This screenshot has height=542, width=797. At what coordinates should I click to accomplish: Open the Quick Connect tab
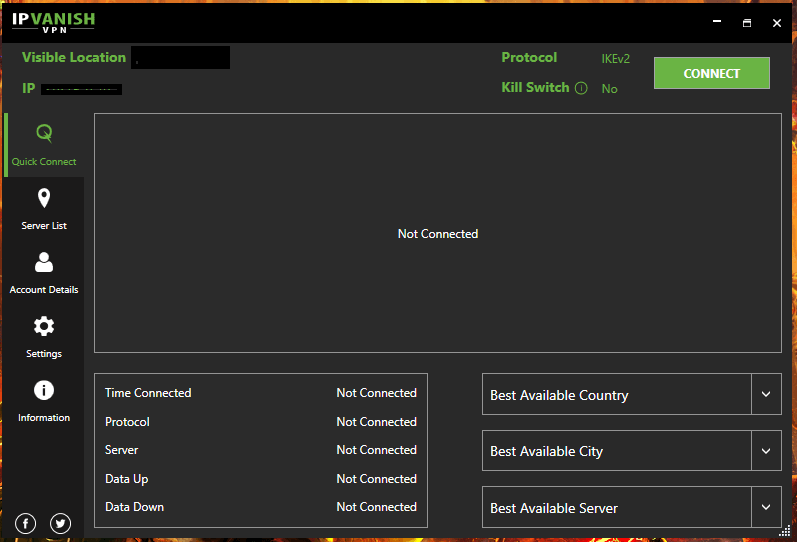click(x=44, y=145)
